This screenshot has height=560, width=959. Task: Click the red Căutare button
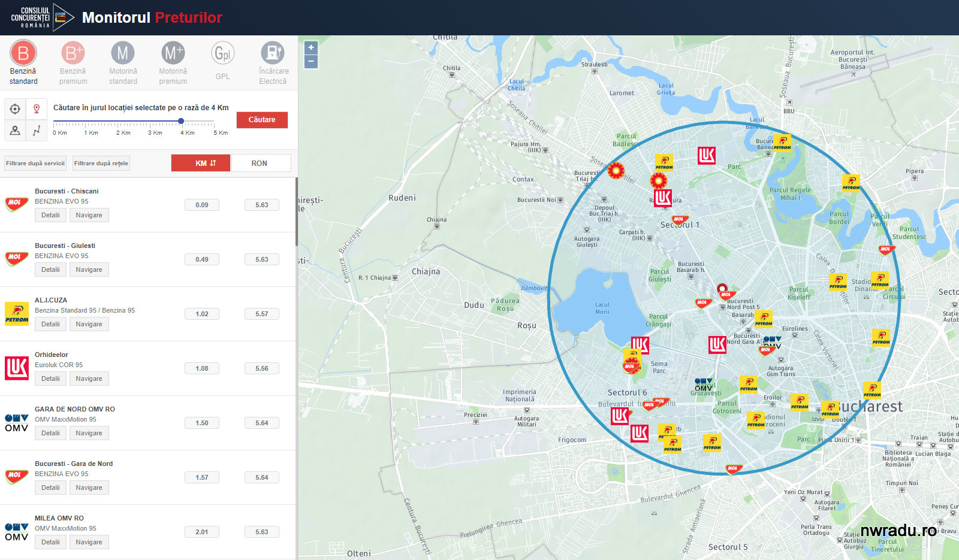click(x=262, y=120)
